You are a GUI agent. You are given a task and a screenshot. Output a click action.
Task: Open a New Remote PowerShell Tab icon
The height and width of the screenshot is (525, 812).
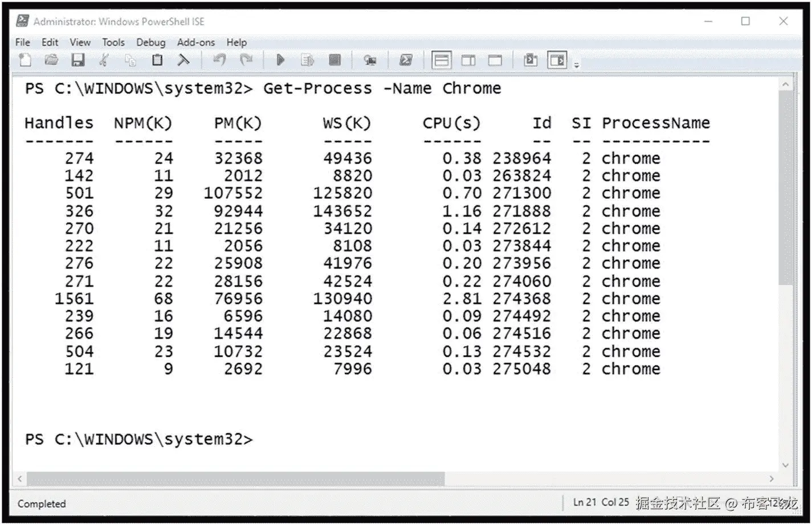point(370,60)
